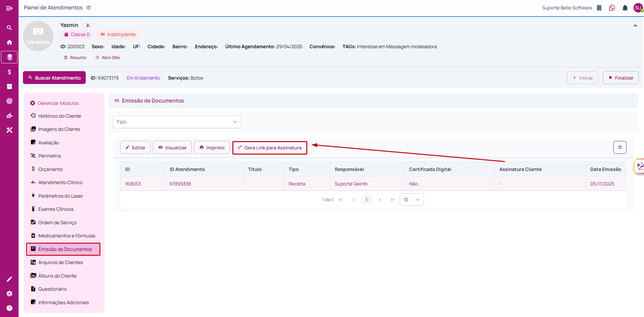644x317 pixels.
Task: Open the financial dollar icon in sidebar
Action: 9,72
